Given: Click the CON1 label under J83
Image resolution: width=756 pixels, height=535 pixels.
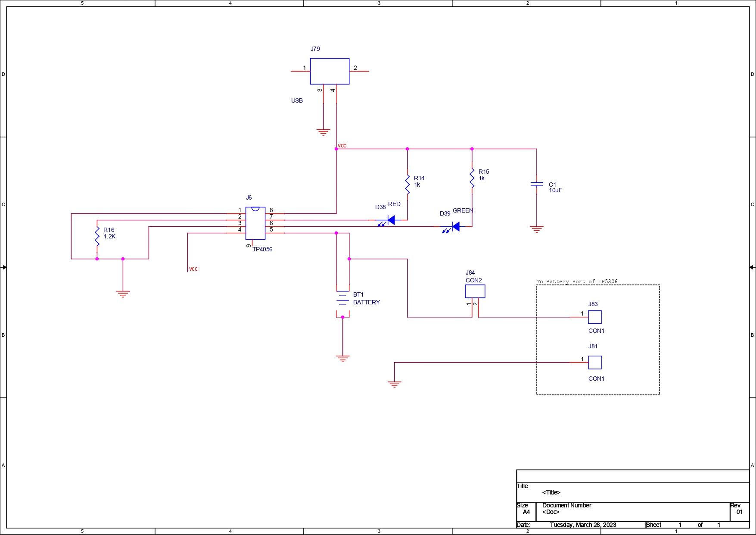Looking at the screenshot, I should 597,331.
